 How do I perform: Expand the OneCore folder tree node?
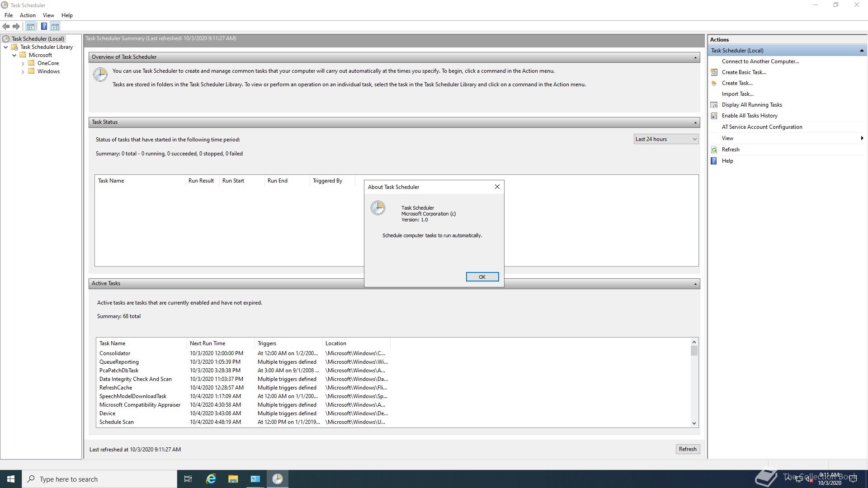(23, 64)
